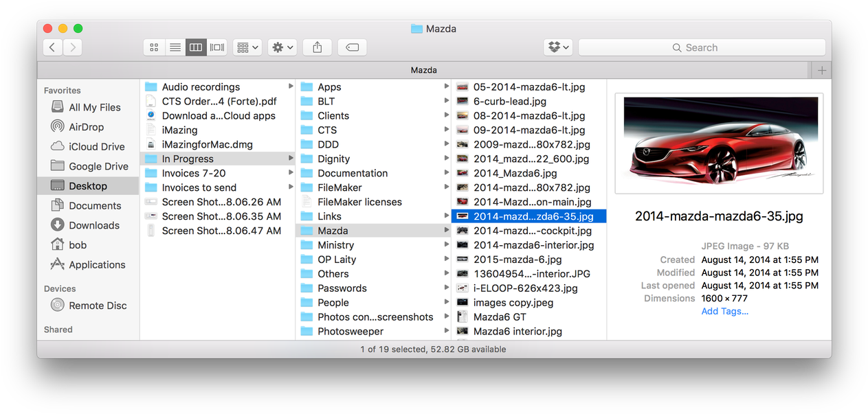Click the Share button
868x414 pixels.
[318, 47]
